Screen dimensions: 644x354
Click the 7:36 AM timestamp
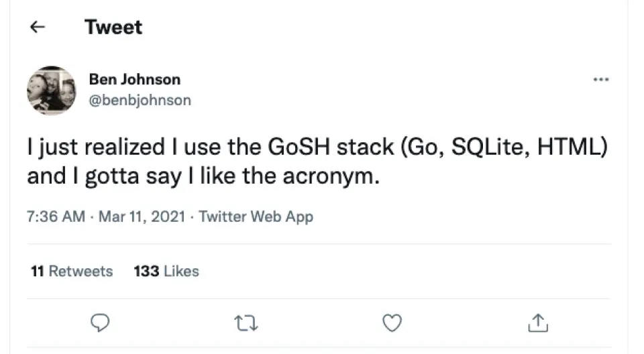56,217
